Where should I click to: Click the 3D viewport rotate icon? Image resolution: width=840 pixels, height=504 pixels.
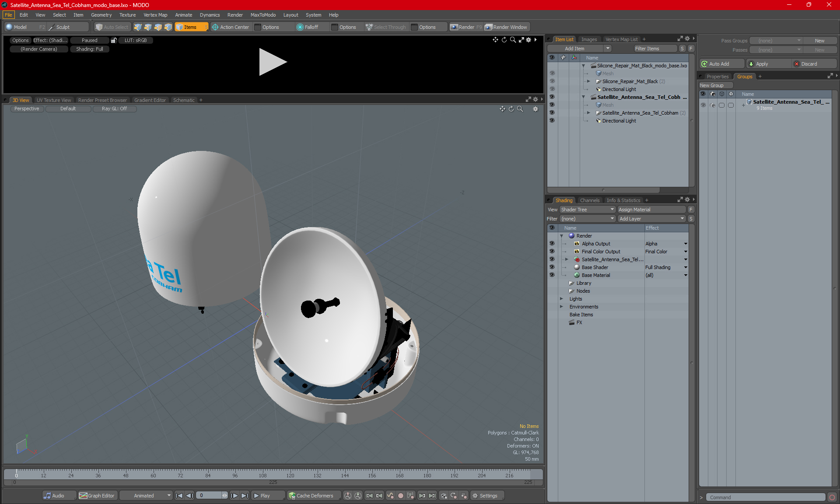coord(511,109)
